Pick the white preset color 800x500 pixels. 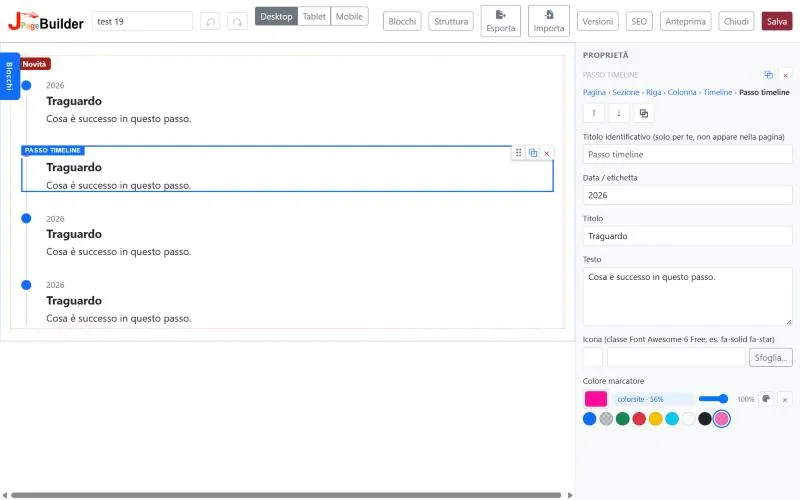click(688, 419)
